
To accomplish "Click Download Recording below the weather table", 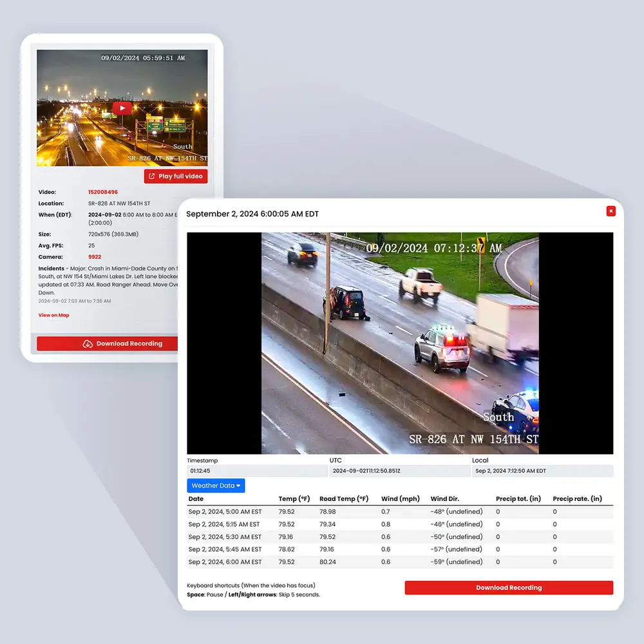I will click(508, 587).
